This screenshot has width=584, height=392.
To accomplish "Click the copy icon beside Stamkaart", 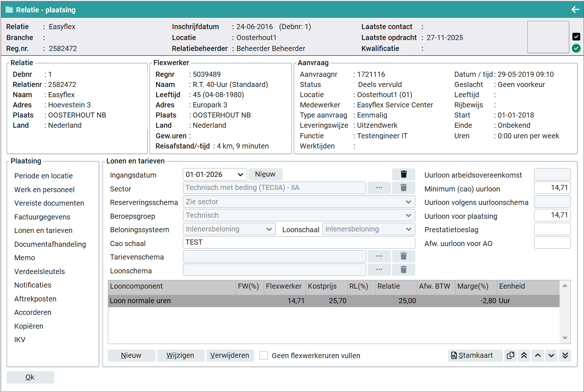I will coord(510,355).
